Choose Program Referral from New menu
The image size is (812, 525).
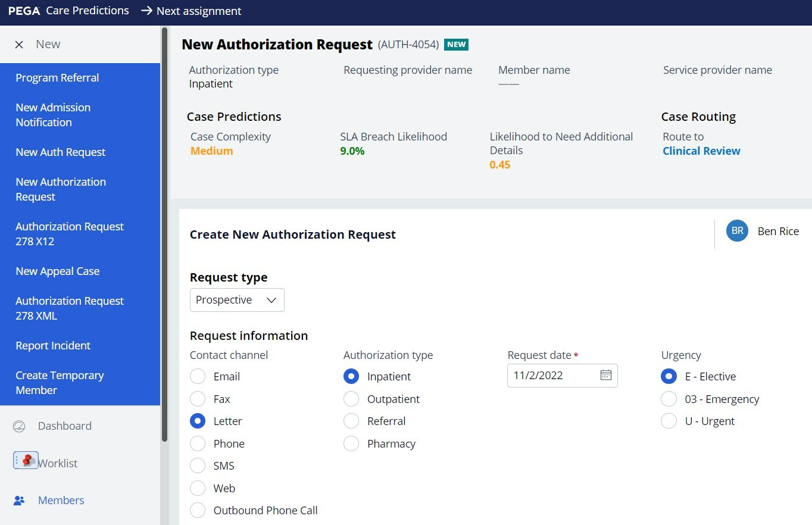[57, 78]
